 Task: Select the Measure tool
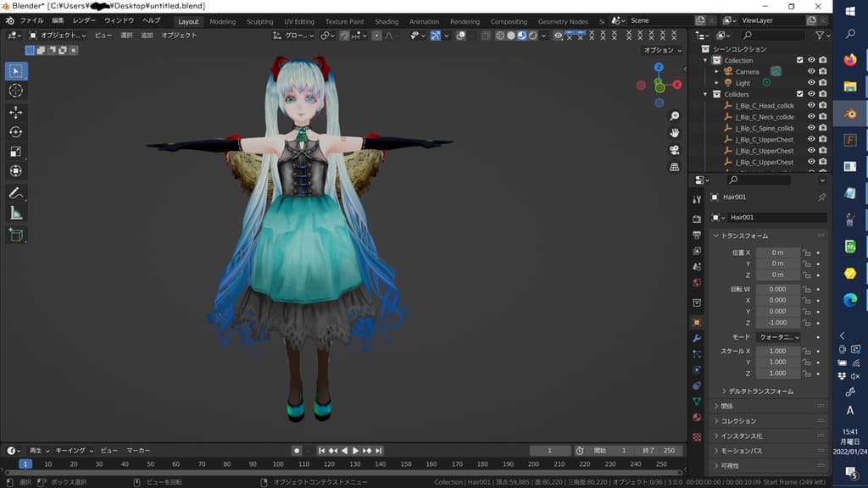coord(16,213)
